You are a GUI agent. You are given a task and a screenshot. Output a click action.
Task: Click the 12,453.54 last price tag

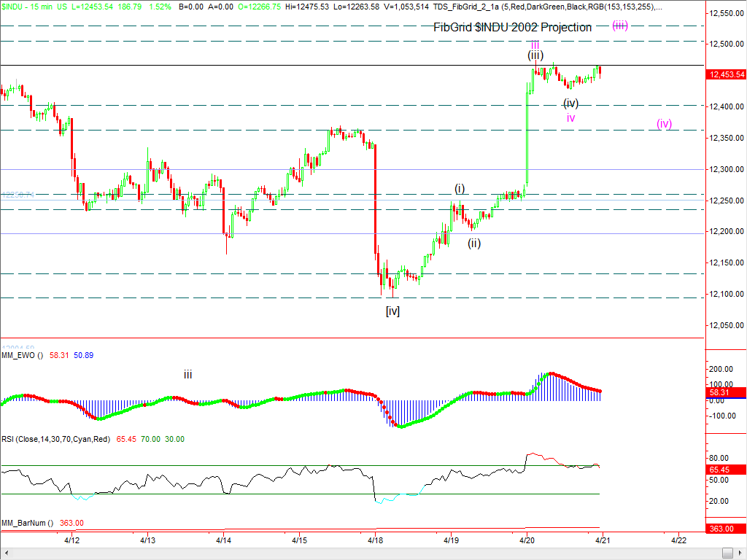(727, 74)
